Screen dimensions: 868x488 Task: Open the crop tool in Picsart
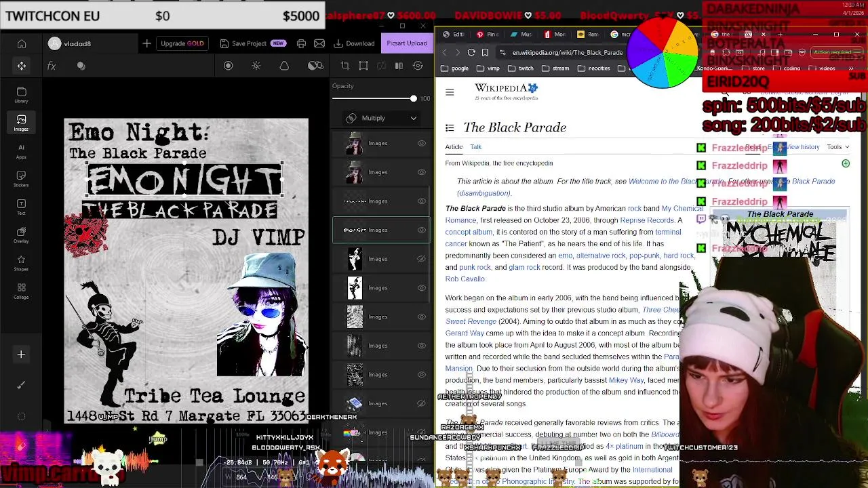tap(345, 66)
